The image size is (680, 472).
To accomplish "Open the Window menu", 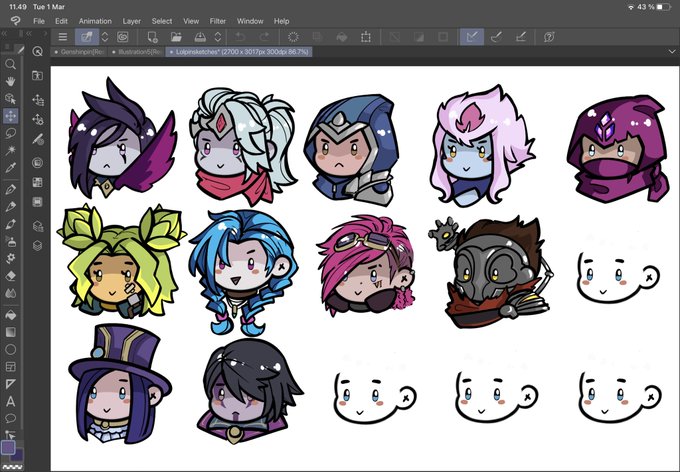I will coord(250,21).
